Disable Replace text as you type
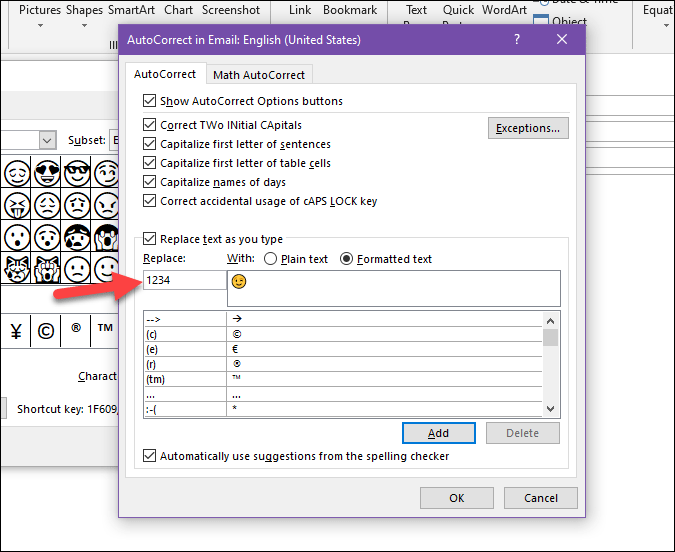This screenshot has width=675, height=552. [150, 239]
